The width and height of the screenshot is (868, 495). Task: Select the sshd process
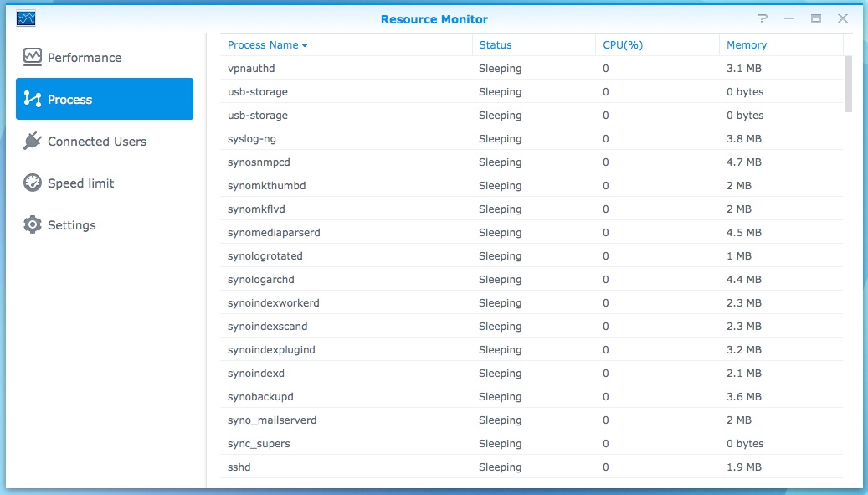tap(532, 467)
